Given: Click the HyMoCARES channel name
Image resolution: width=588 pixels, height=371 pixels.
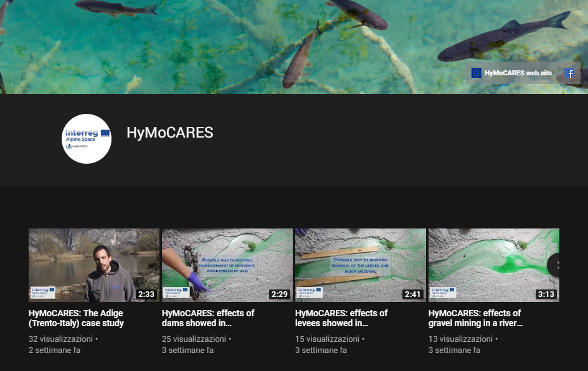Looking at the screenshot, I should 170,133.
